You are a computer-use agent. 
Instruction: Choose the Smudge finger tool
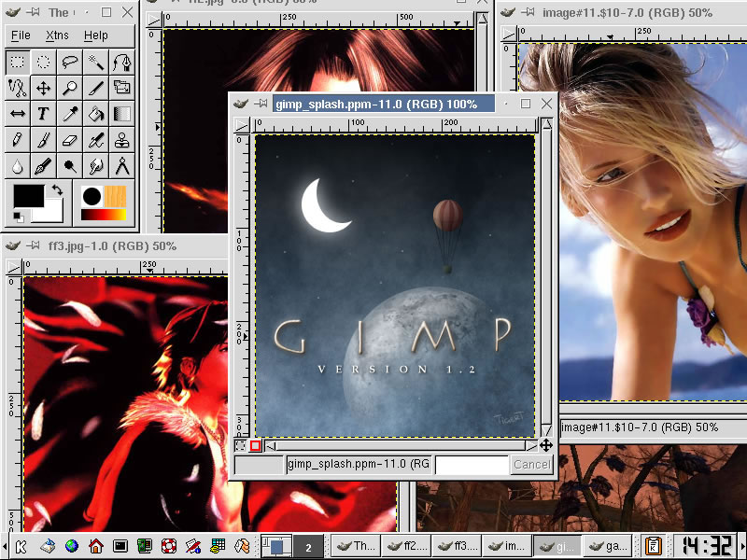point(96,166)
